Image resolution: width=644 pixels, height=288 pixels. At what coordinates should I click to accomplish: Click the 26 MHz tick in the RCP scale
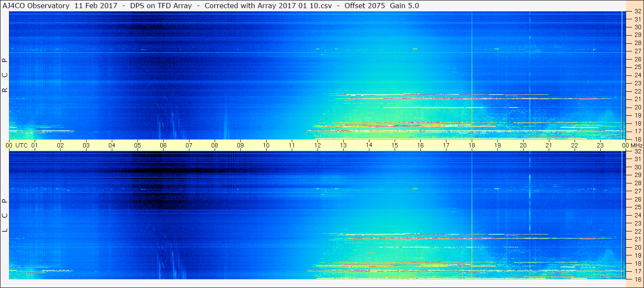point(638,59)
